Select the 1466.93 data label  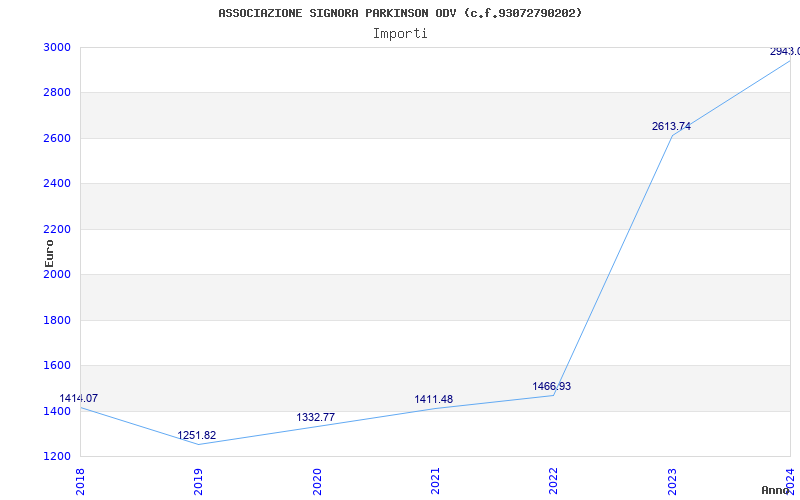(551, 386)
